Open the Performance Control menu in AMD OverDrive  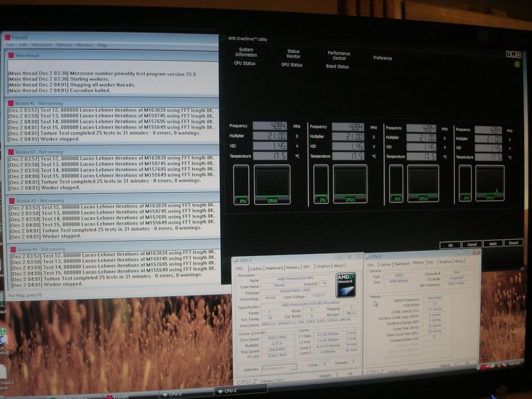coord(339,56)
